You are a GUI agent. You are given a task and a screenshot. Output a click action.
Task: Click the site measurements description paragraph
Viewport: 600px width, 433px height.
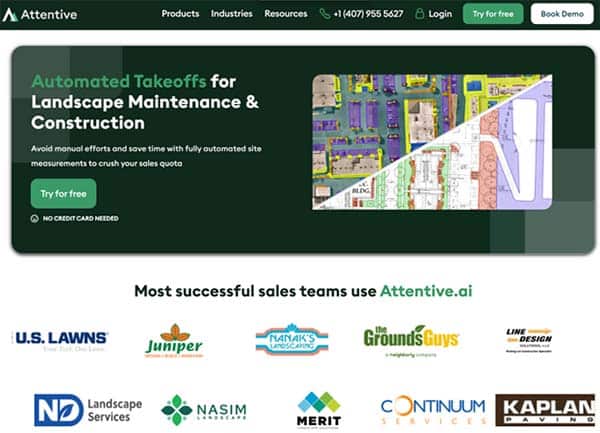tap(146, 156)
